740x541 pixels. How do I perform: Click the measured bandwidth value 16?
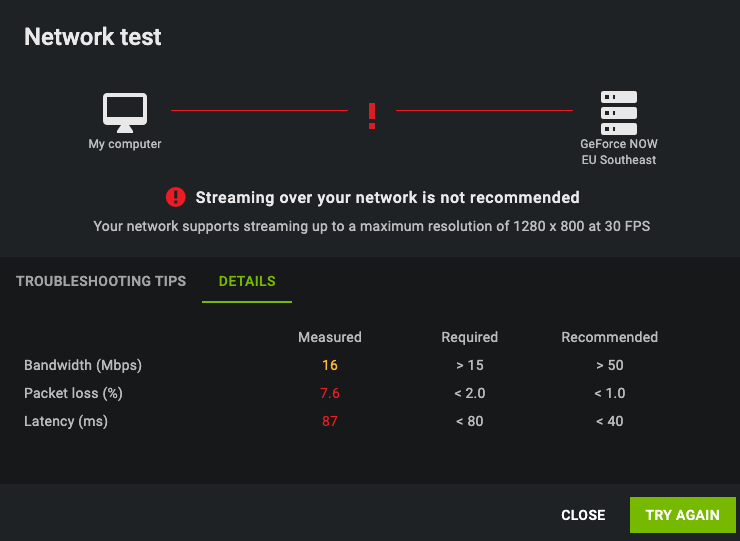(330, 365)
